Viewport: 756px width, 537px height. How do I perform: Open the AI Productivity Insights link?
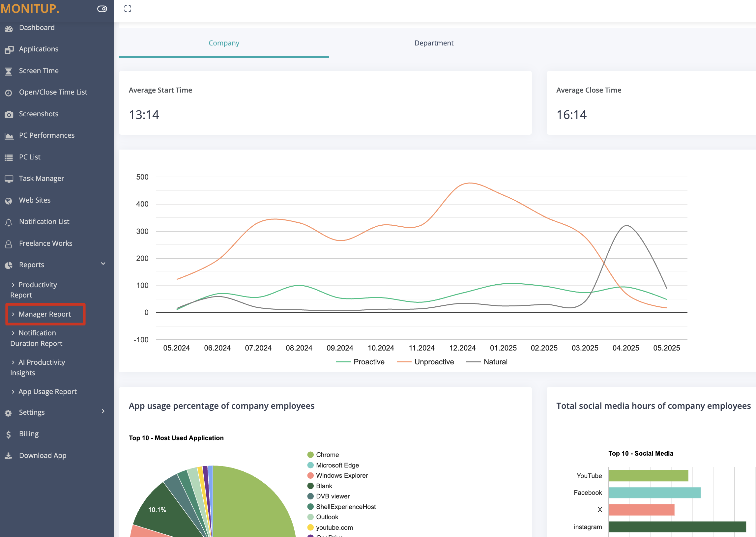[37, 367]
